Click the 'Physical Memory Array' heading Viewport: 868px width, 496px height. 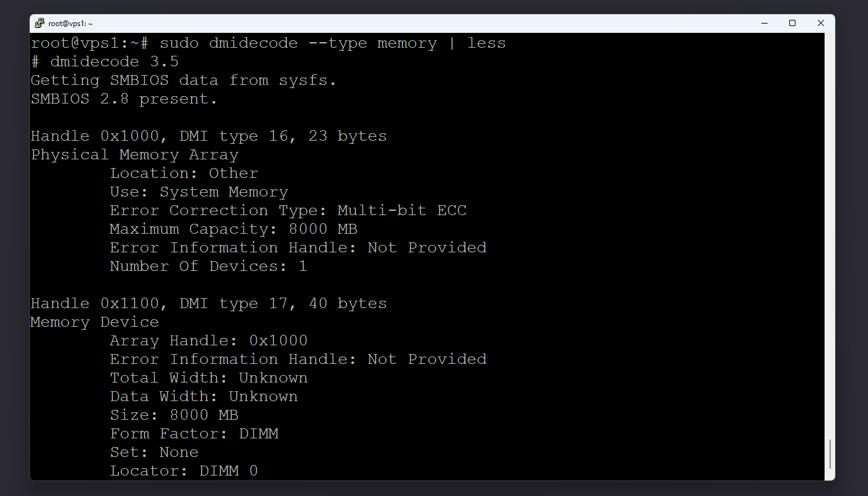tap(135, 155)
